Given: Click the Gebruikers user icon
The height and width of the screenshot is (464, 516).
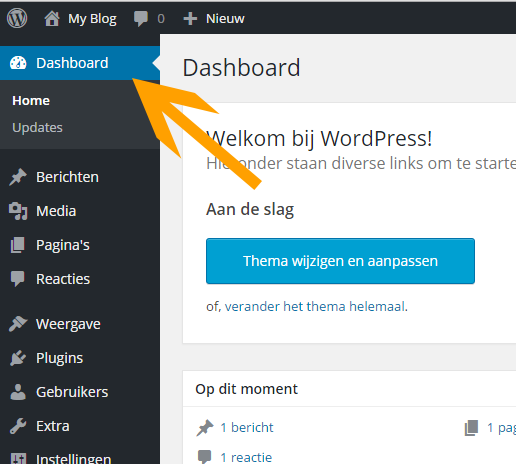Looking at the screenshot, I should pyautogui.click(x=18, y=392).
